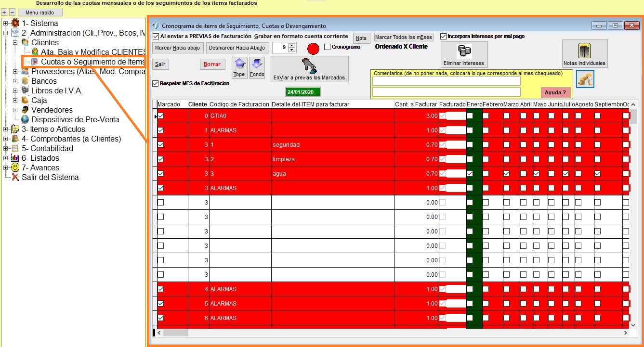
Task: Click the Menu rapido button
Action: [40, 13]
